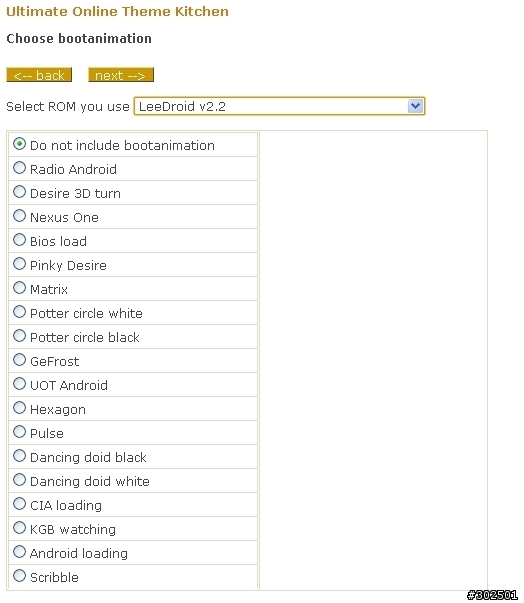524x603 pixels.
Task: Proceed with the next button
Action: point(121,75)
